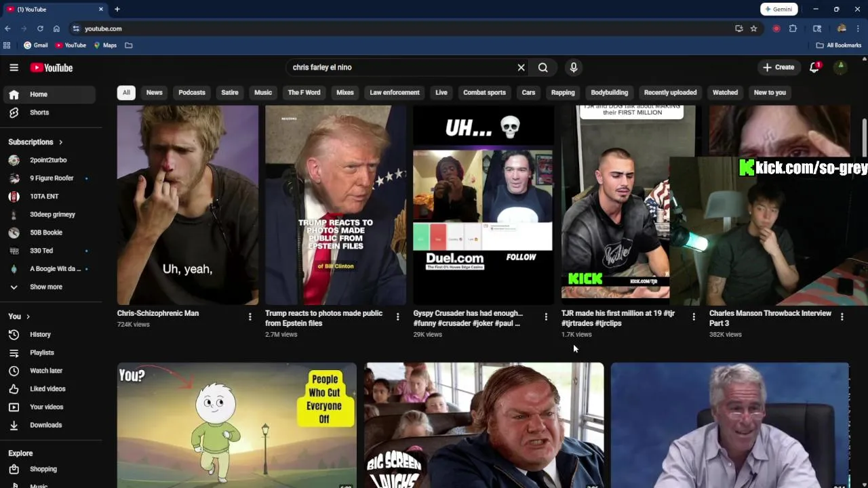Select the Podcasts filter chip
The height and width of the screenshot is (488, 868).
coord(192,92)
